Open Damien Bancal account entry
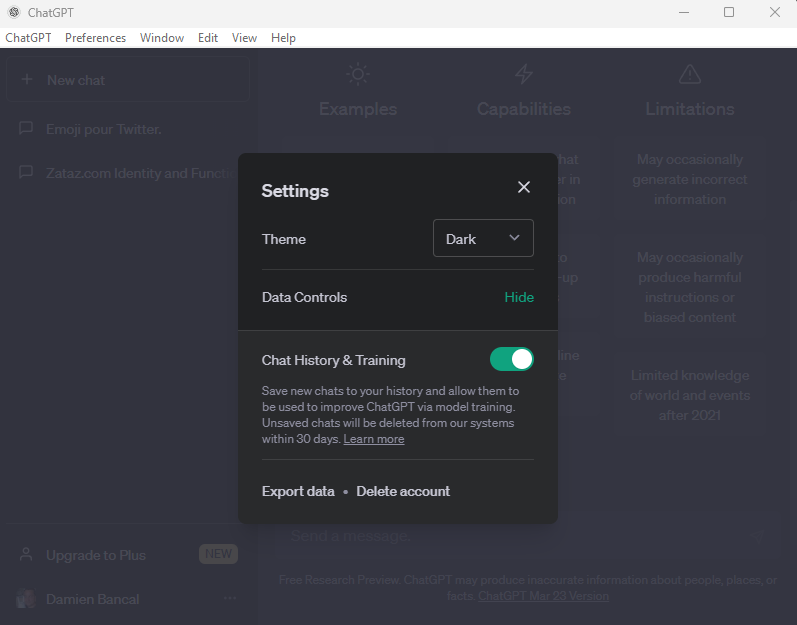Image resolution: width=797 pixels, height=625 pixels. (x=127, y=599)
